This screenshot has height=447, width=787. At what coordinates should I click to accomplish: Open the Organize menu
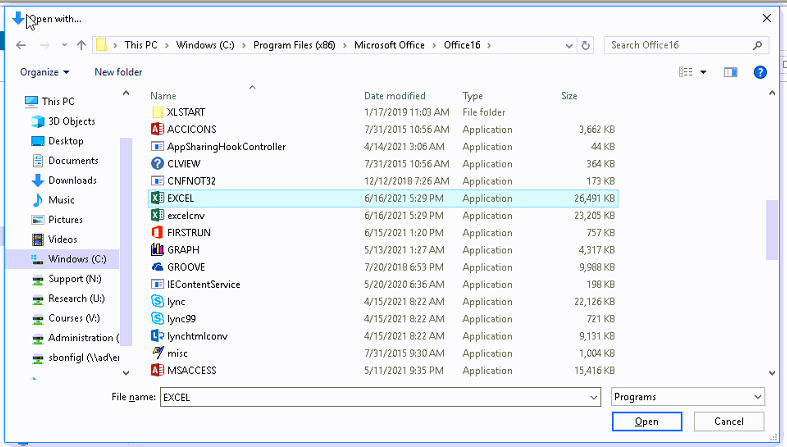[44, 72]
